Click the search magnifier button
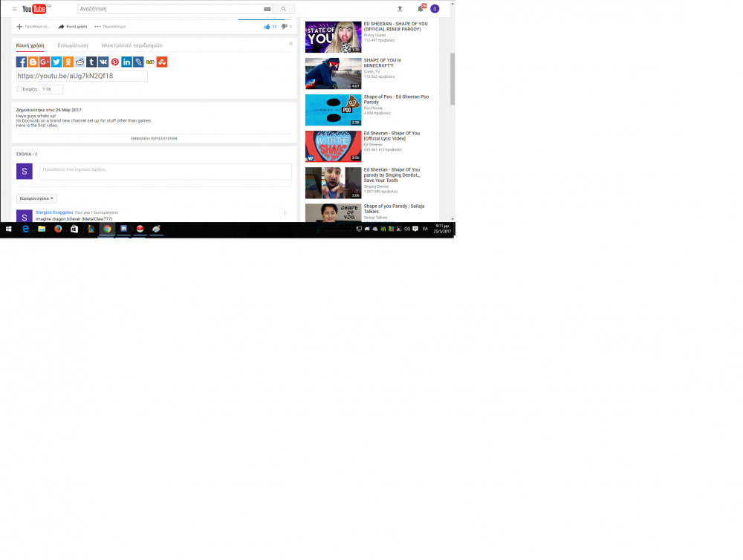The image size is (743, 560). (x=284, y=9)
